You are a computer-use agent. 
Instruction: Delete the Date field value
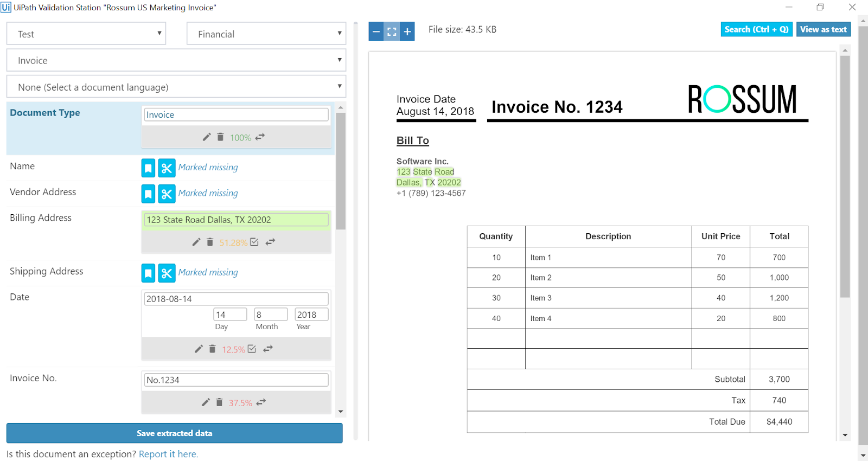212,349
